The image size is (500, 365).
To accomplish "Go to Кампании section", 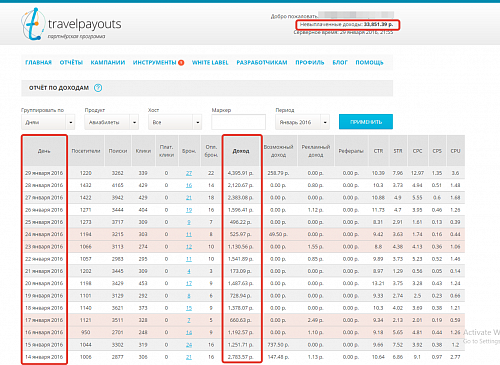I will point(108,63).
